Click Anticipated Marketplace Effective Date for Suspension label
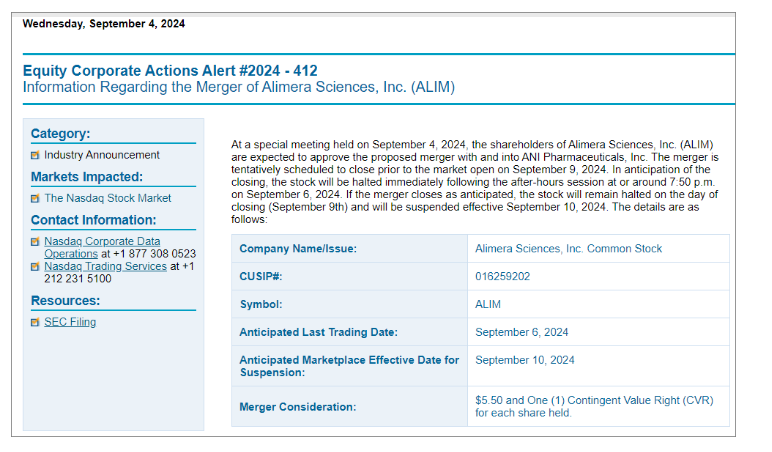This screenshot has height=452, width=772. point(349,366)
